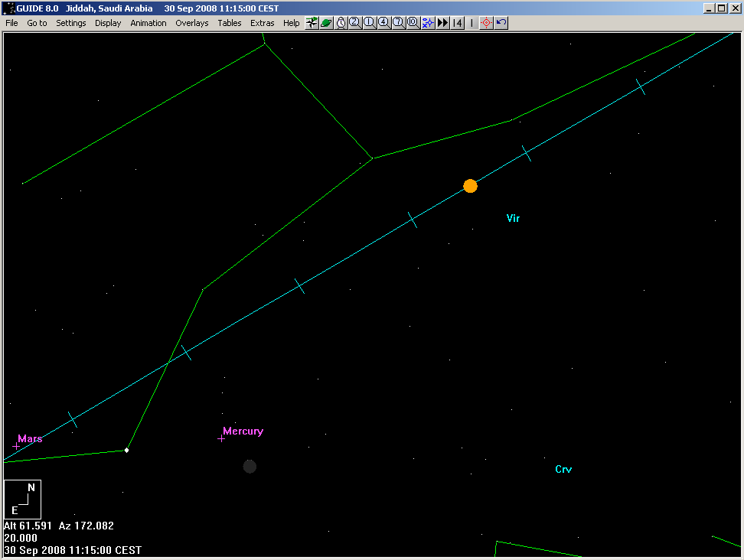Expand the Display menu
Image resolution: width=744 pixels, height=560 pixels.
108,23
